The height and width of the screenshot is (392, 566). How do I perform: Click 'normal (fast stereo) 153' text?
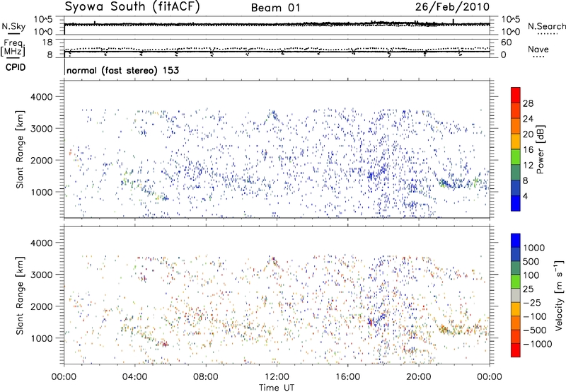pyautogui.click(x=122, y=70)
